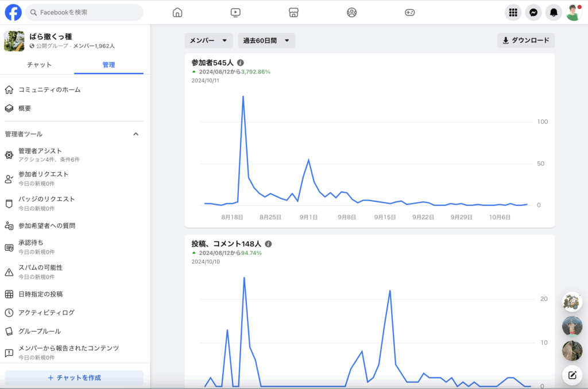This screenshot has width=588, height=389.
Task: Open the Video tab icon
Action: pyautogui.click(x=235, y=13)
